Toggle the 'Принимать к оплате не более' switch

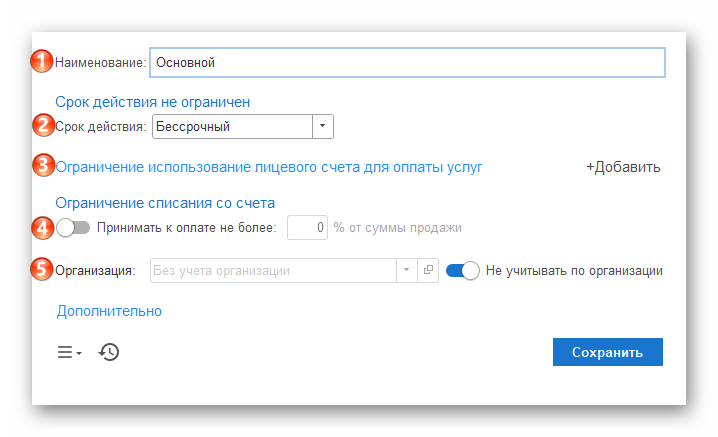pyautogui.click(x=73, y=228)
